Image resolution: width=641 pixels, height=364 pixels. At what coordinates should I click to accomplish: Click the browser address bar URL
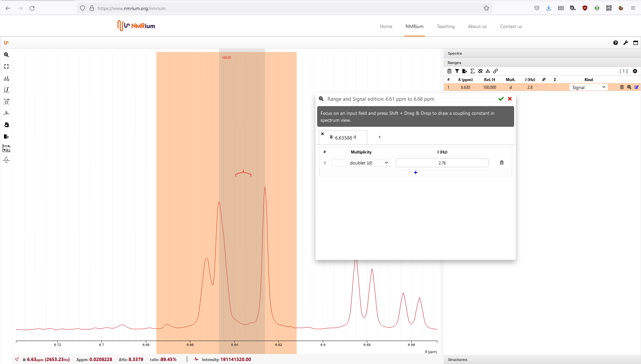click(x=132, y=8)
